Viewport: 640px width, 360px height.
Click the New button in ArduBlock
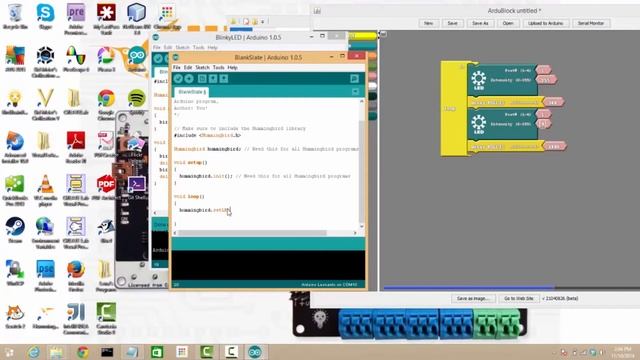point(429,23)
